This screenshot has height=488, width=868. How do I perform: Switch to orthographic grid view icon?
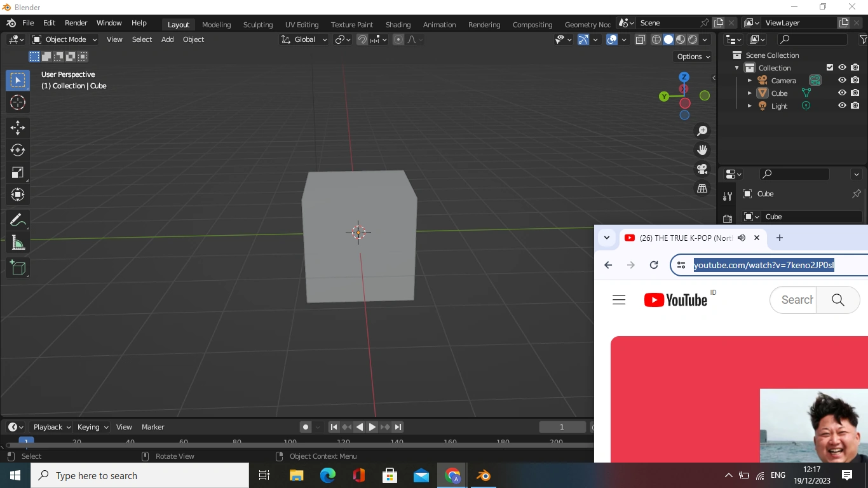[702, 189]
